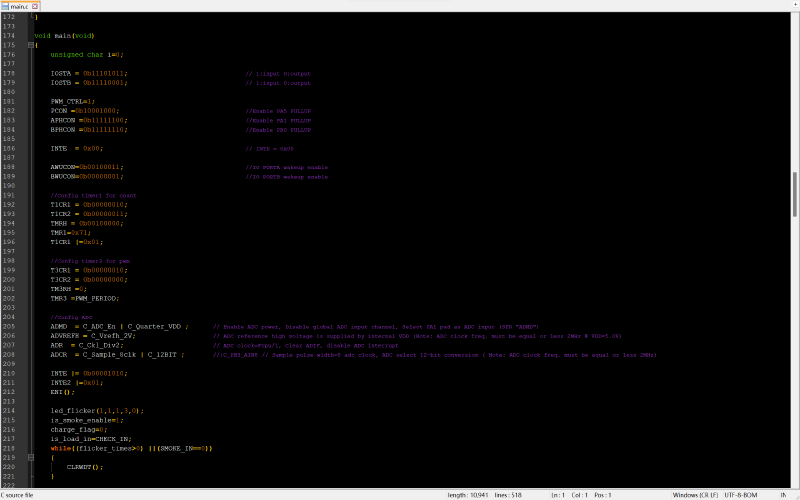Click the '//config timer1 for count' comment
The height and width of the screenshot is (500, 800).
coord(93,195)
